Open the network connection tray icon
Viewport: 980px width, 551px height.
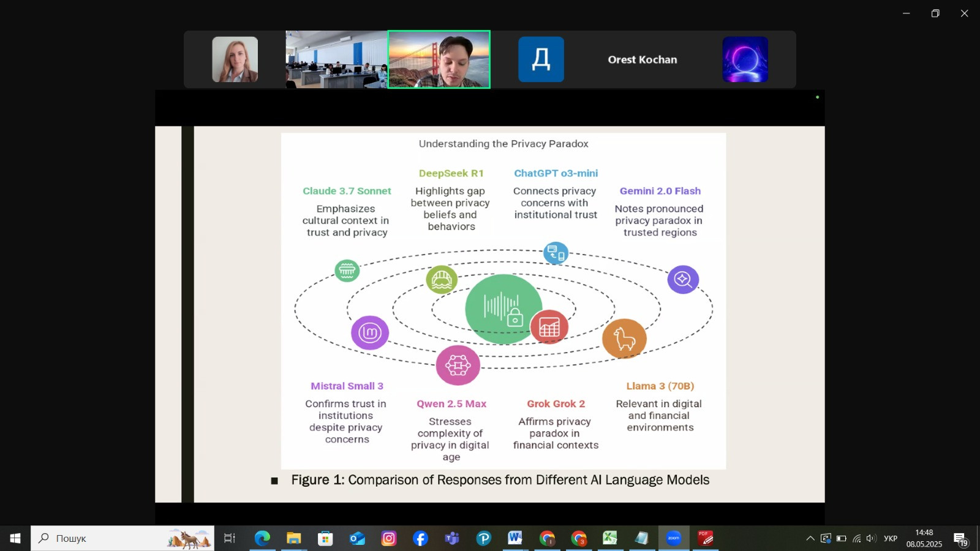click(857, 539)
